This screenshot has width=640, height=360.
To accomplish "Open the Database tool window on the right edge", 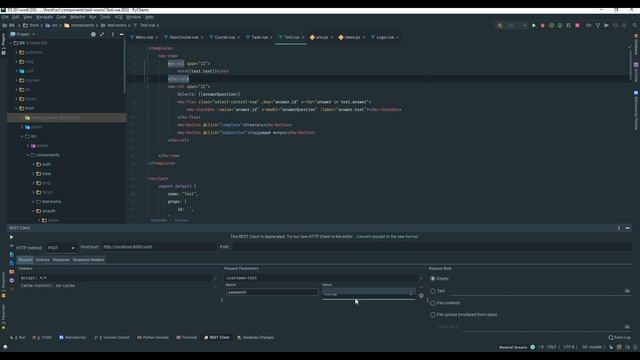I will click(636, 45).
